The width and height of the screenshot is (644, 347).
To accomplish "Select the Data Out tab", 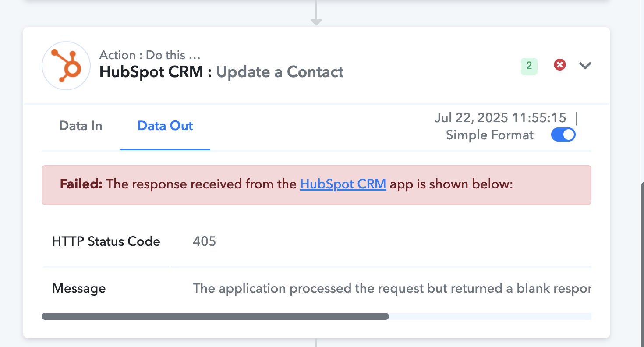I will (165, 126).
